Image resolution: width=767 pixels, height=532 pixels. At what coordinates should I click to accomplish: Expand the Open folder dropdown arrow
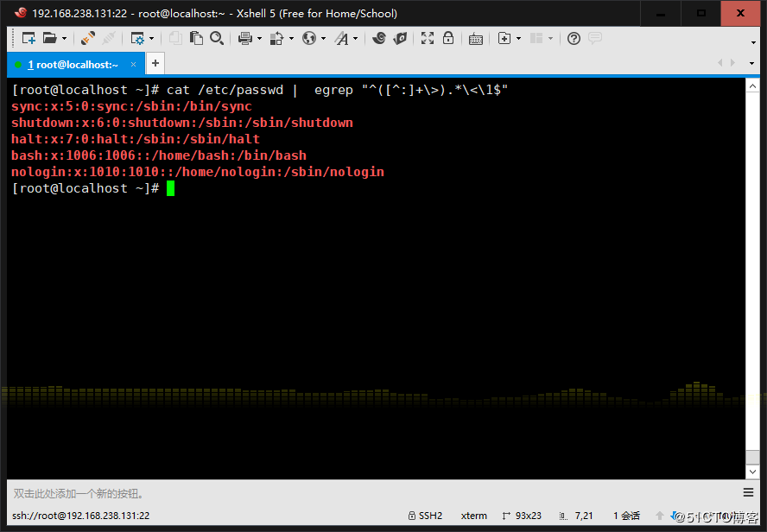pyautogui.click(x=64, y=39)
